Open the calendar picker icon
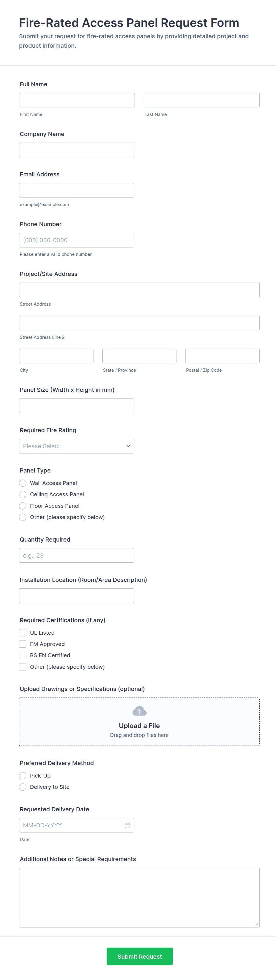This screenshot has width=276, height=980. pyautogui.click(x=127, y=825)
